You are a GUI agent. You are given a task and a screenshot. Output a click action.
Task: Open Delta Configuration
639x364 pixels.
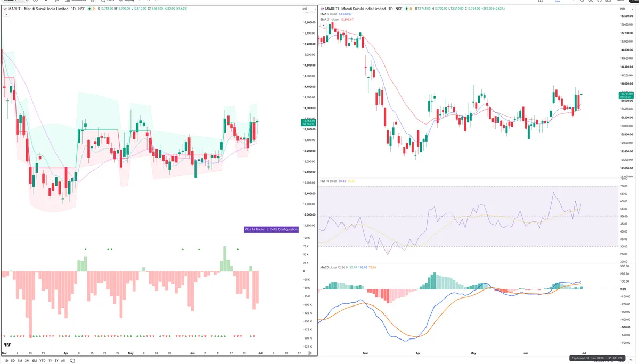(284, 229)
